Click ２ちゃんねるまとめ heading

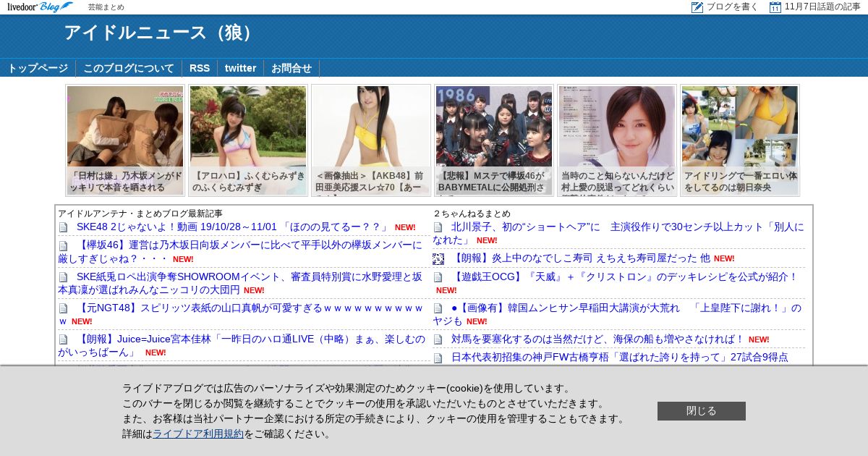click(472, 214)
